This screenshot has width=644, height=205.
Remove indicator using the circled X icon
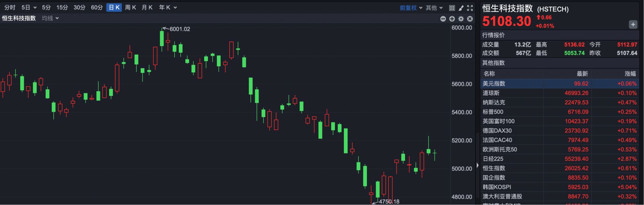pyautogui.click(x=470, y=19)
